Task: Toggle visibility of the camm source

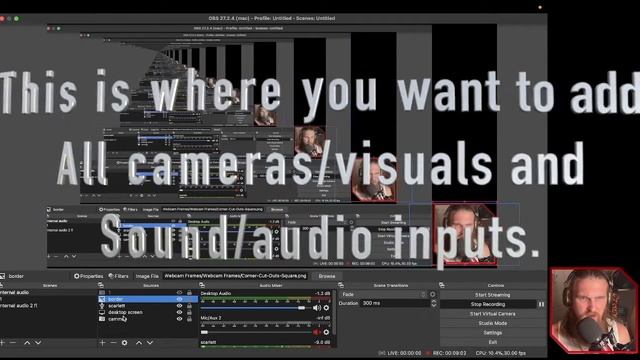Action: click(179, 319)
